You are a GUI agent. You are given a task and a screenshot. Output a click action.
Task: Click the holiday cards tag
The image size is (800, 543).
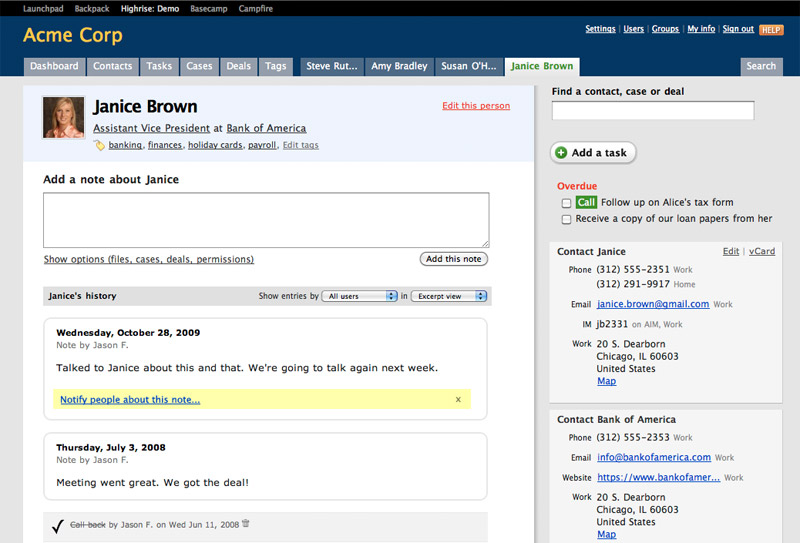pos(215,145)
